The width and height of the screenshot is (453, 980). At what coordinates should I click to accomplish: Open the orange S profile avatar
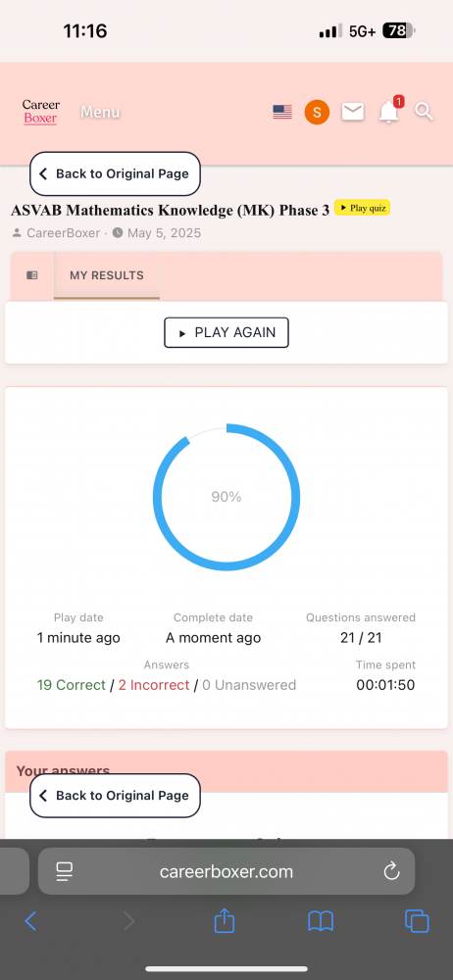(x=317, y=113)
